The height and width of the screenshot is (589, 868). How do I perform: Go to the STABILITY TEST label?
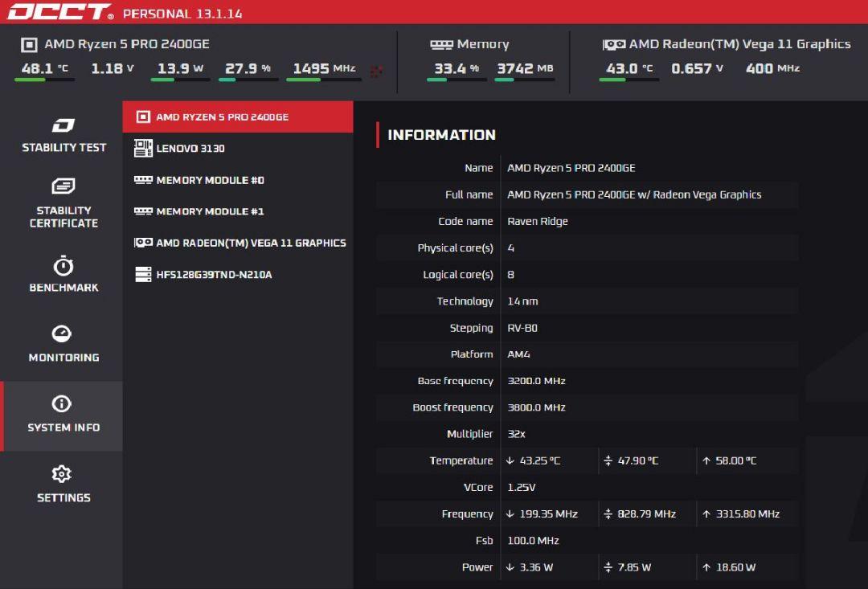click(x=63, y=147)
